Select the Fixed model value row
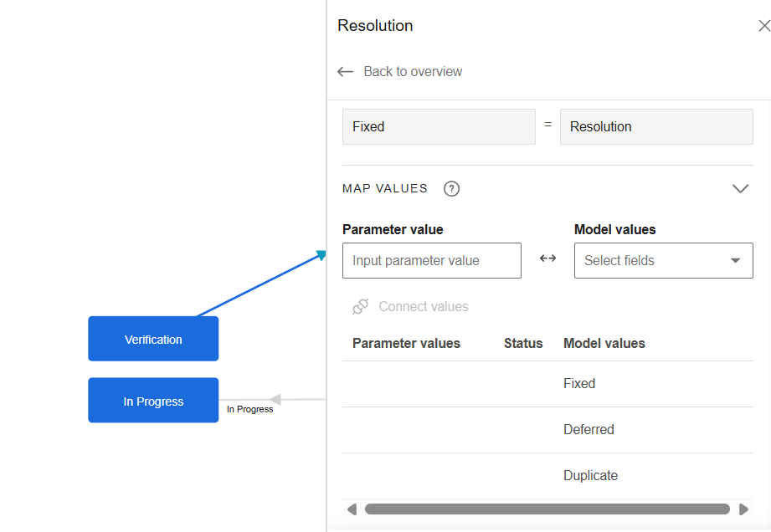The height and width of the screenshot is (532, 771). [547, 384]
